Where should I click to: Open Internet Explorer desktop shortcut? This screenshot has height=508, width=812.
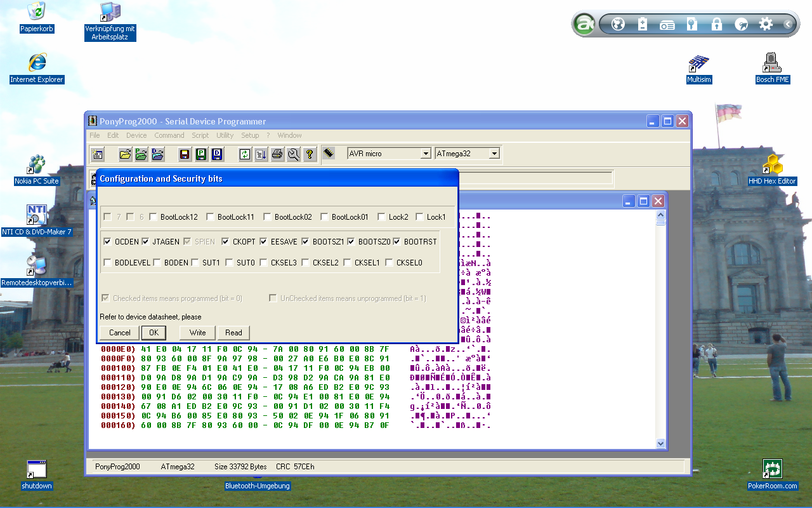click(37, 69)
